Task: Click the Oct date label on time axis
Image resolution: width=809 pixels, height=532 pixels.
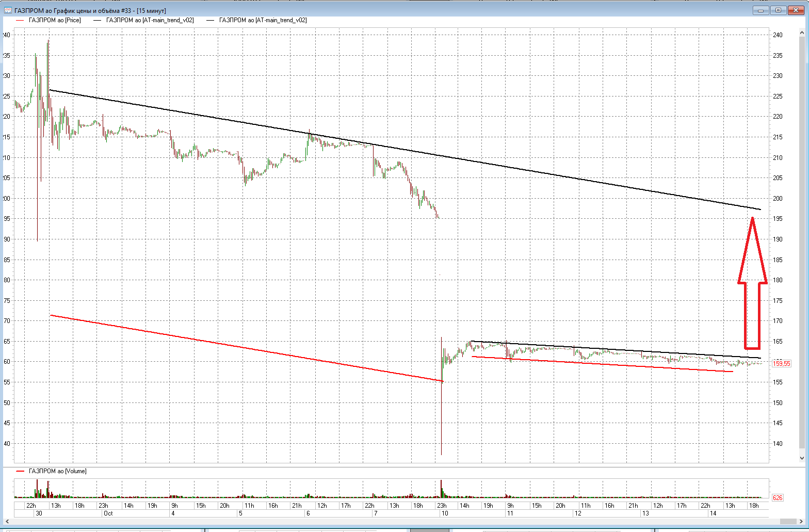Action: point(108,514)
